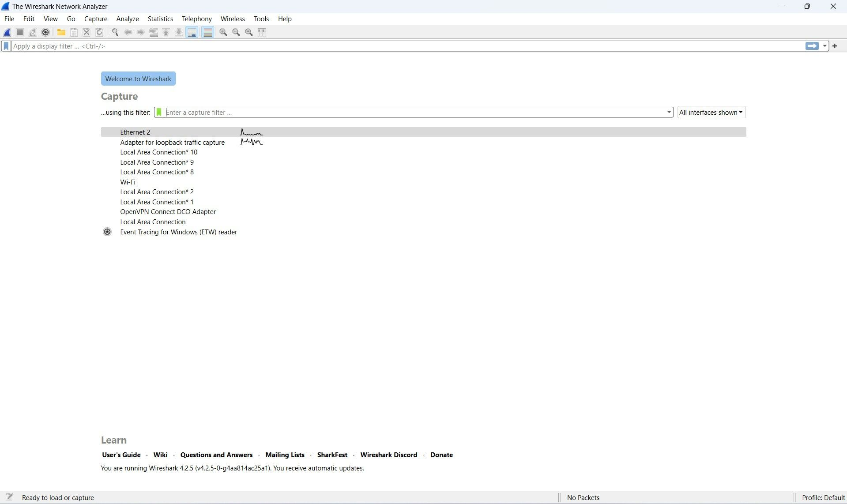Open the Telephony menu
This screenshot has width=847, height=504.
pos(197,19)
